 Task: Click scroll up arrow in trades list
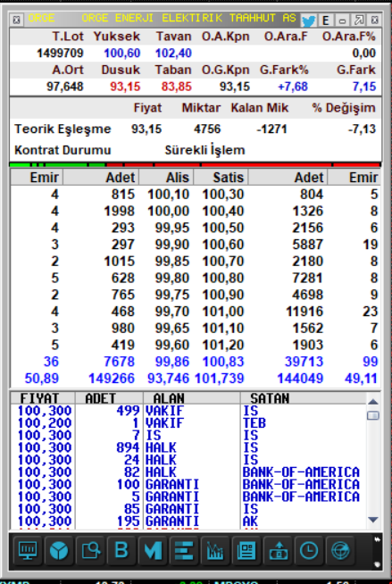click(373, 402)
